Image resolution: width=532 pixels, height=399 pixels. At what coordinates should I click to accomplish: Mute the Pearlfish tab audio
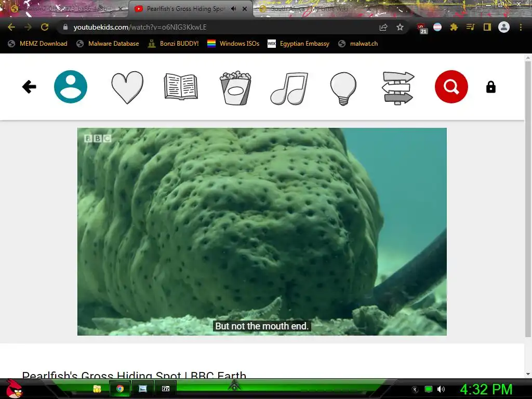(x=233, y=9)
